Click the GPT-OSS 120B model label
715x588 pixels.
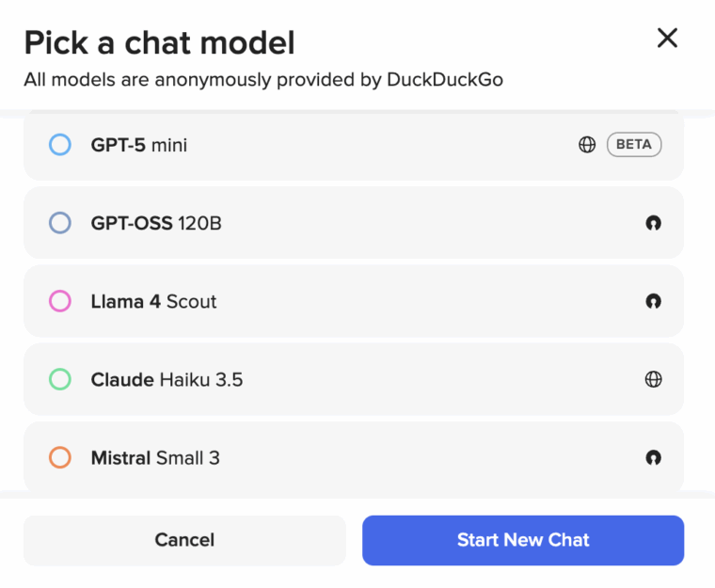coord(156,223)
